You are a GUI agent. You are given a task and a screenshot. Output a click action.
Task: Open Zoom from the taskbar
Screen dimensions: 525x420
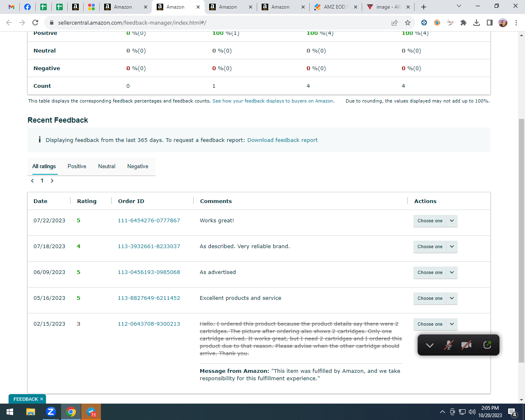tap(51, 412)
